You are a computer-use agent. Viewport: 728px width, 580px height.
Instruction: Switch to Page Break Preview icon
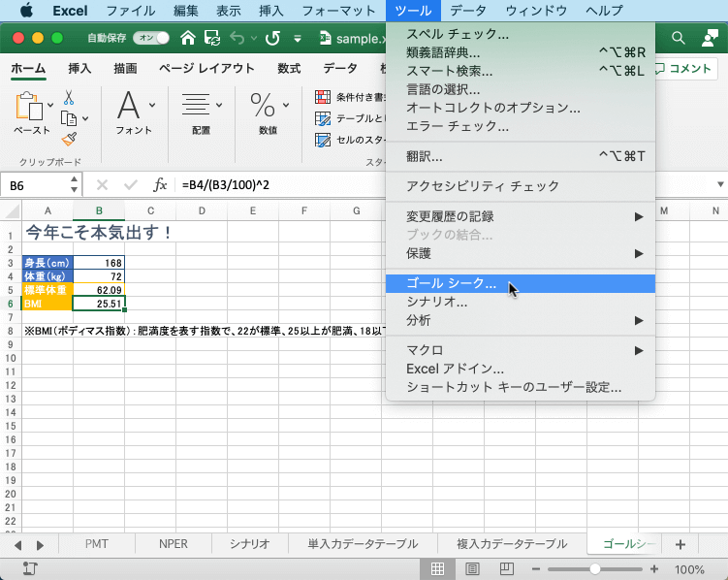point(507,569)
